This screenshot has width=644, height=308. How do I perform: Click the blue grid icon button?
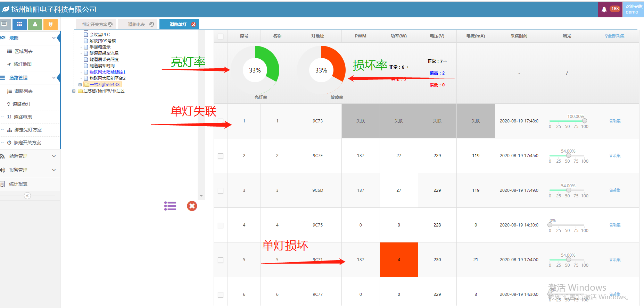pos(19,24)
